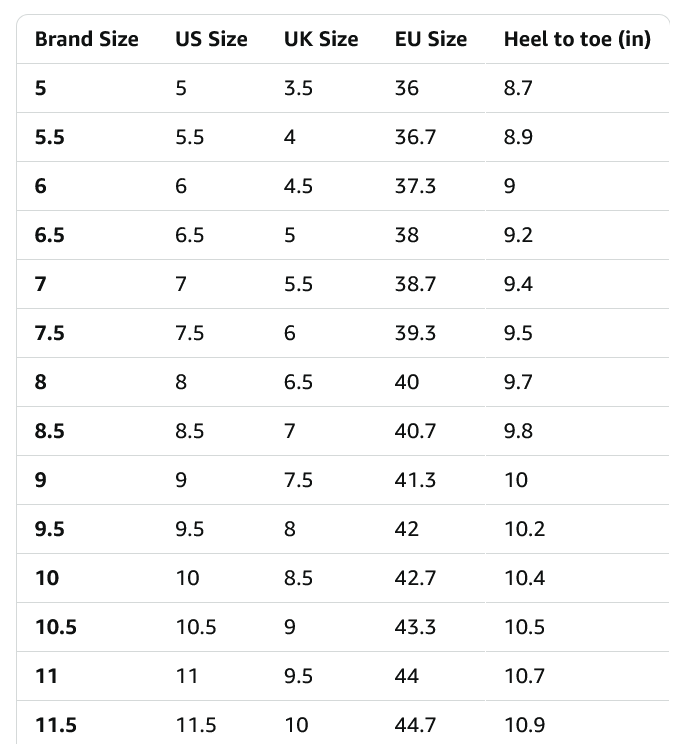Select EU size 43.3 cell

[415, 627]
